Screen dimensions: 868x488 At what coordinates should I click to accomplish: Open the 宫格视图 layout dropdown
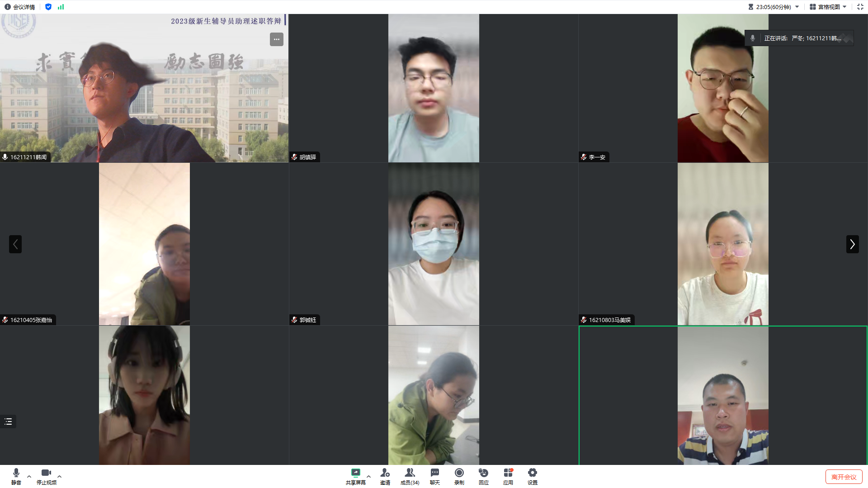click(x=828, y=7)
